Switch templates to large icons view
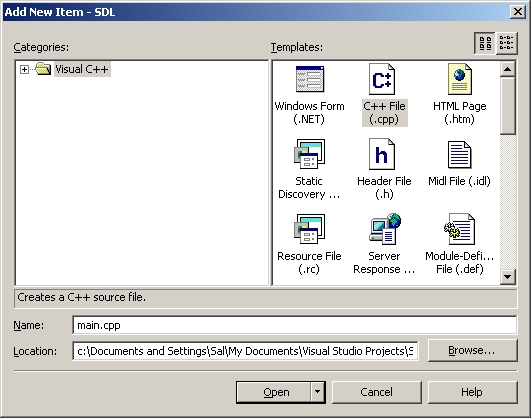This screenshot has height=418, width=531. click(x=485, y=43)
